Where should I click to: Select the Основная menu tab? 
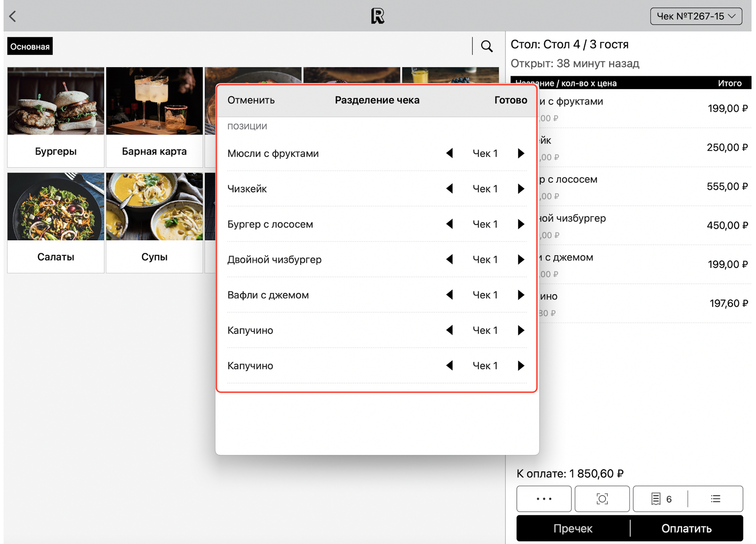coord(30,46)
